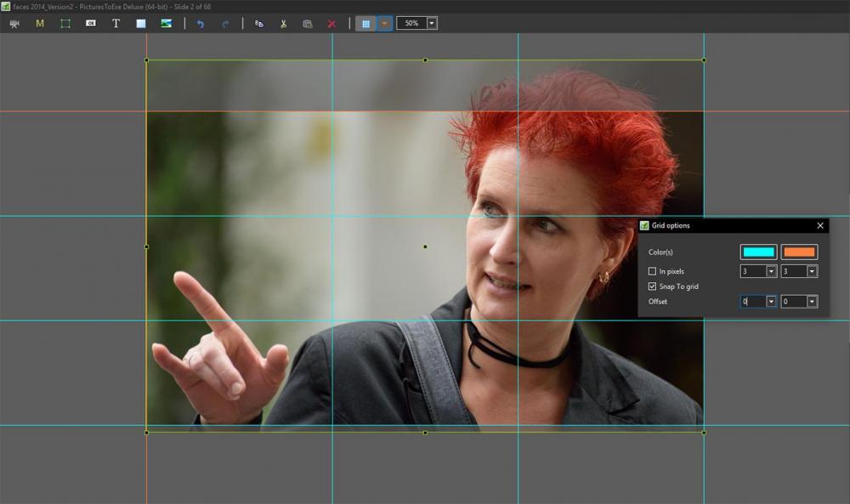Viewport: 850px width, 504px height.
Task: Click the blue Undo arrow
Action: point(201,24)
